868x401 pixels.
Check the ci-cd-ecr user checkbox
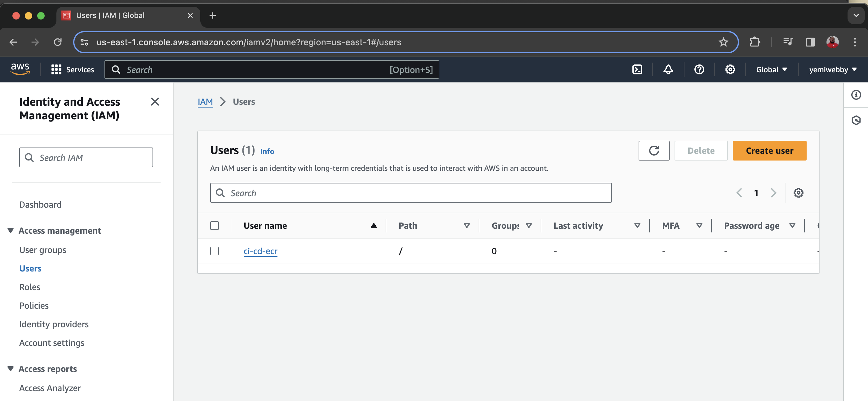click(x=214, y=251)
